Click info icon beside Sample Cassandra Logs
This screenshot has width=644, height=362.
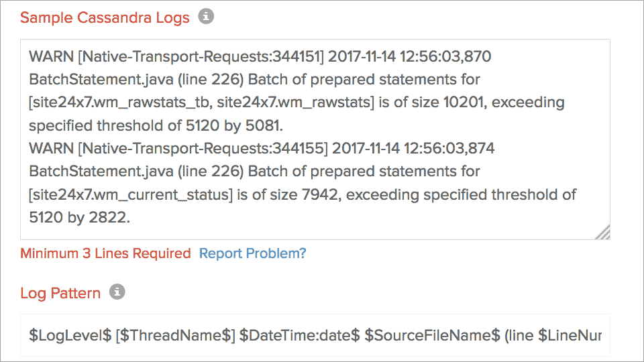click(x=206, y=17)
